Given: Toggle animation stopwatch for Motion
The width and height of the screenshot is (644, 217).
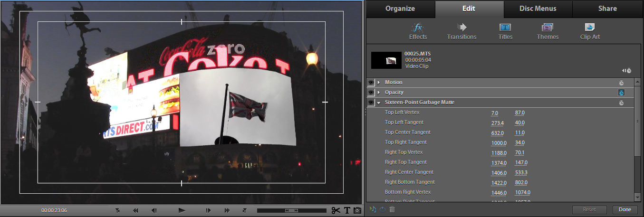Looking at the screenshot, I should pyautogui.click(x=621, y=83).
